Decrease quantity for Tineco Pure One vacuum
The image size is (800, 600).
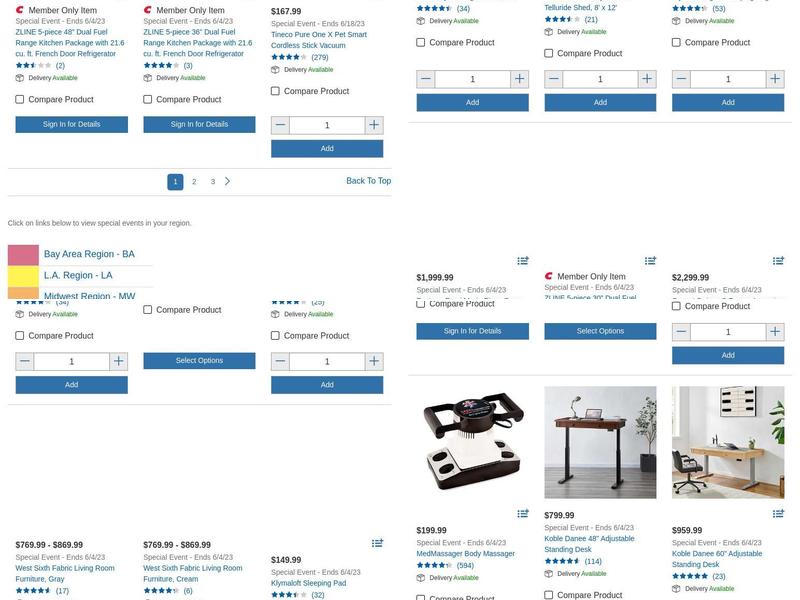280,125
